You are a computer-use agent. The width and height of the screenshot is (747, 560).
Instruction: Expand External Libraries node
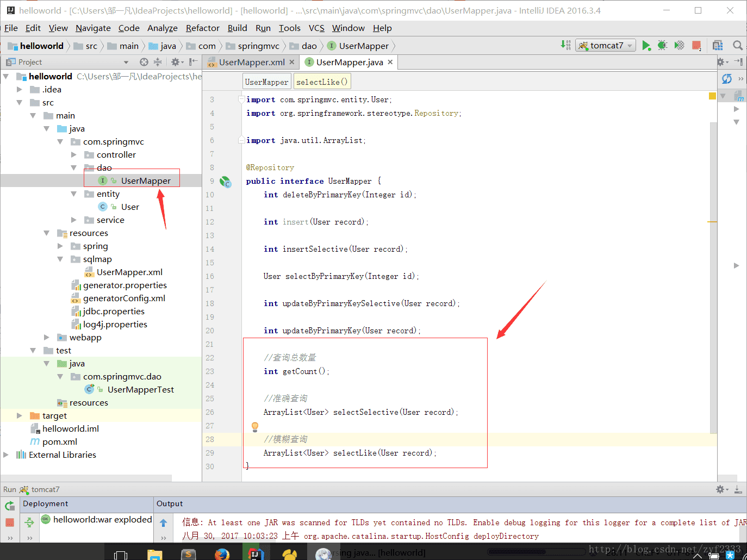tap(6, 455)
